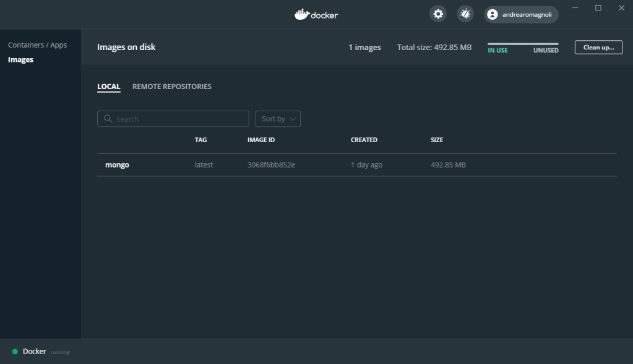The height and width of the screenshot is (364, 633).
Task: Open the Sort by dropdown
Action: 278,119
